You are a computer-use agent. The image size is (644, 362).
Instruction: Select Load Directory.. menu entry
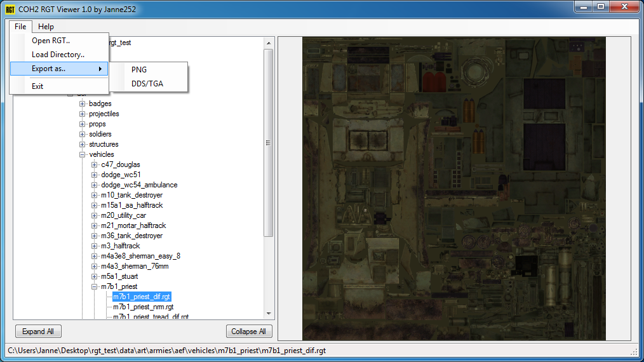60,54
